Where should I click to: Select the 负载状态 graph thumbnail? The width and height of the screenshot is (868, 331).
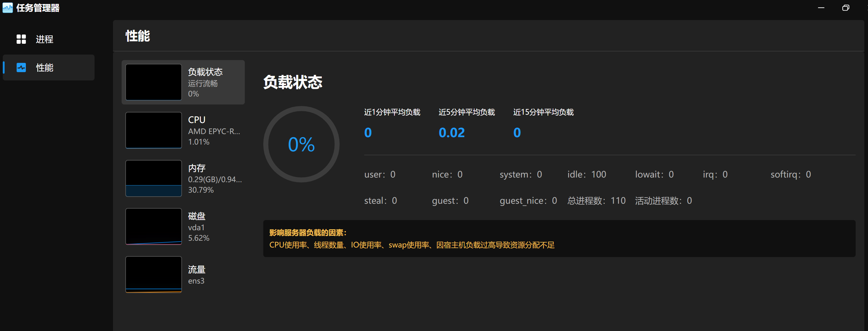pos(154,82)
